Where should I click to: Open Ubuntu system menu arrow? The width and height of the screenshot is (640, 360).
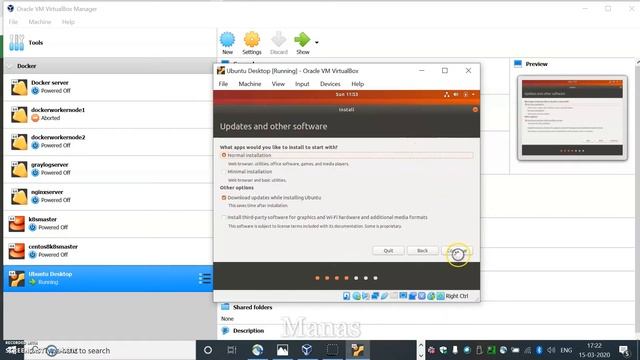tap(473, 94)
